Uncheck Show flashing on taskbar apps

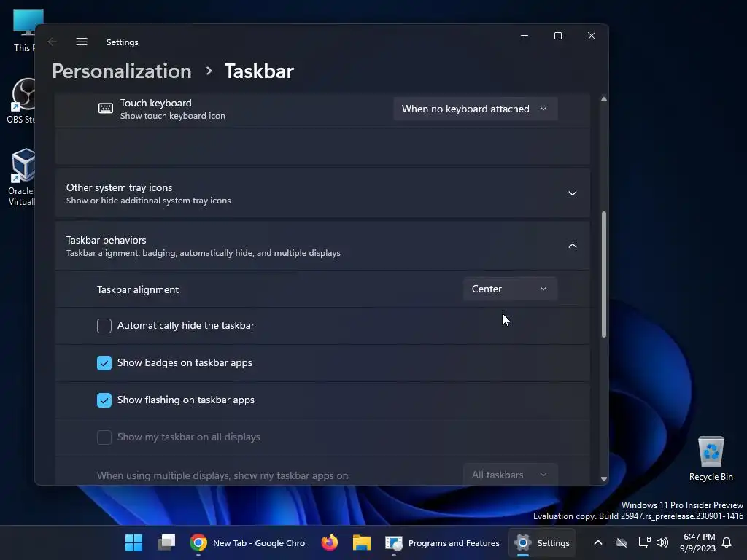tap(104, 400)
